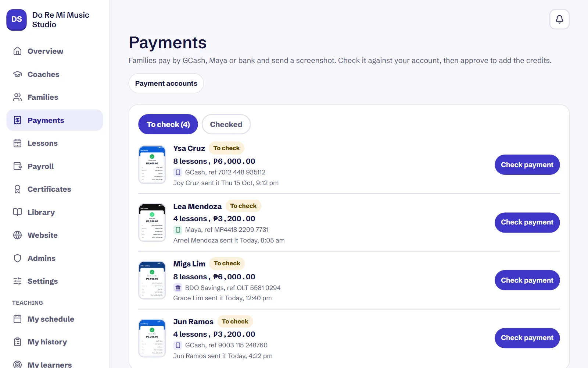
Task: Click GCash phone icon in Jun Ramos row
Action: pyautogui.click(x=178, y=345)
